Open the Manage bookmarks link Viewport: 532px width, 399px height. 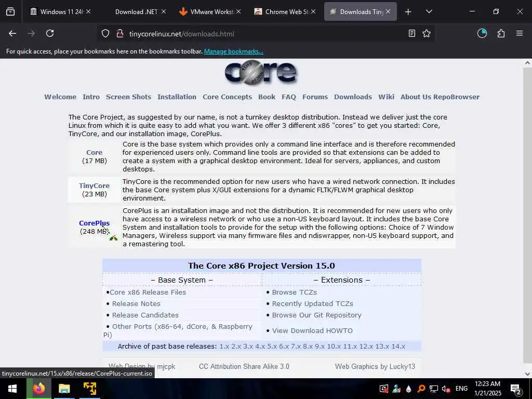pos(233,51)
